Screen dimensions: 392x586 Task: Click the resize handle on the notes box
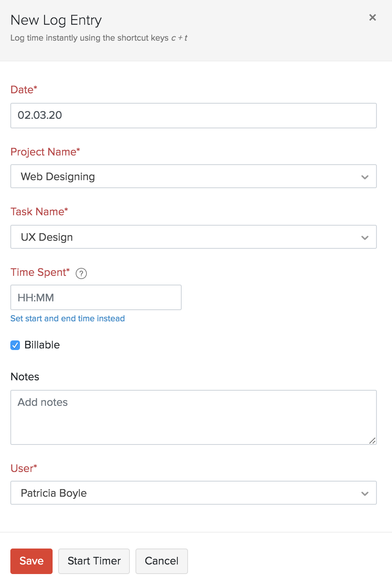point(372,440)
